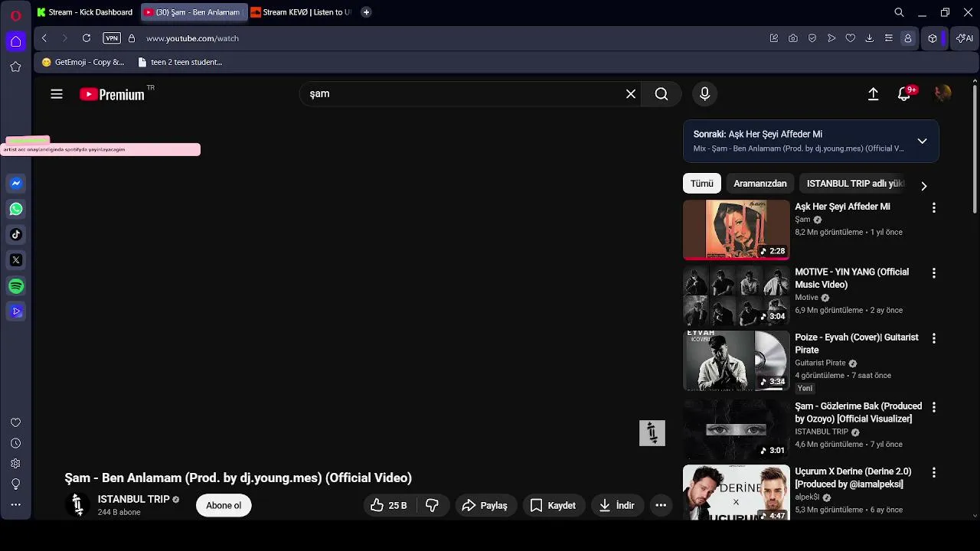Clear the YouTube search text

631,94
